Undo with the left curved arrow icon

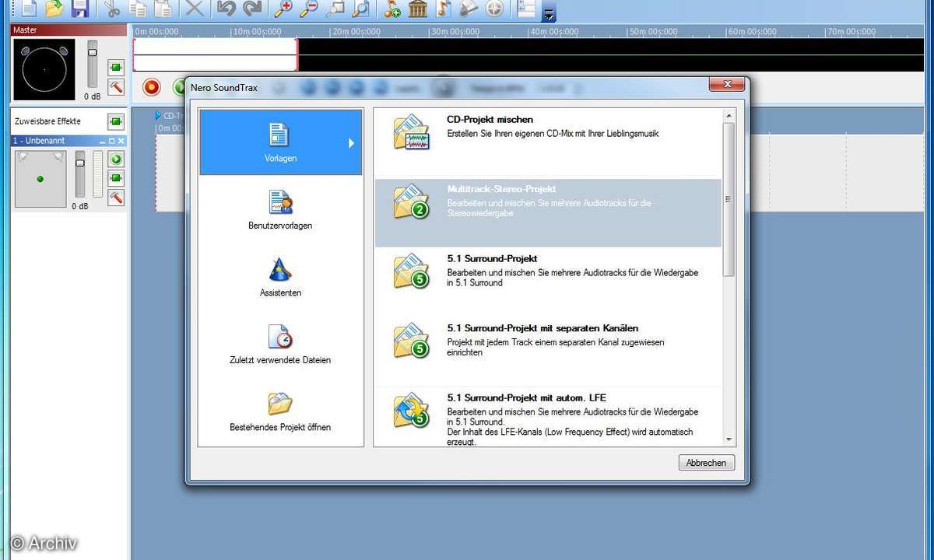click(x=226, y=9)
